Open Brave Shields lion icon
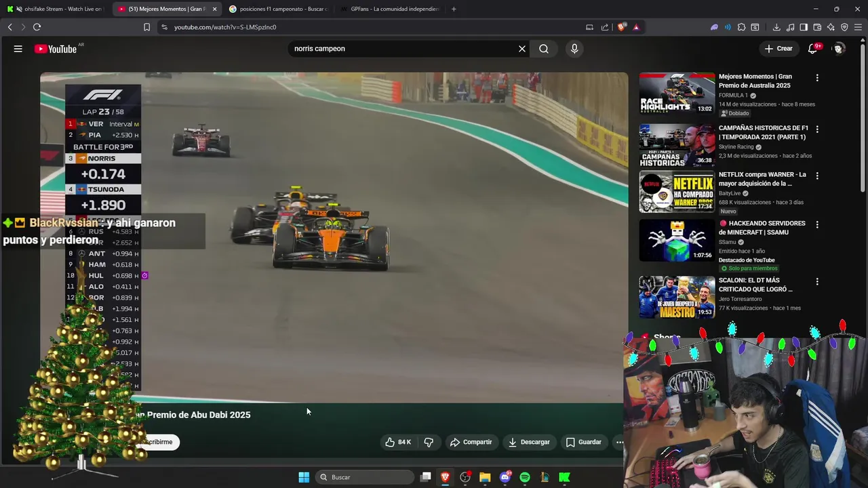 pos(622,27)
